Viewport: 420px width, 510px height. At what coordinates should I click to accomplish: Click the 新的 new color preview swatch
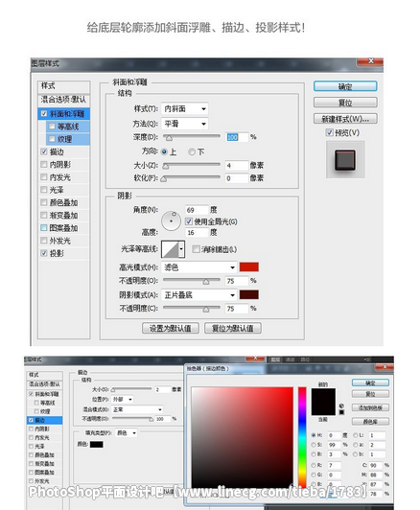coord(323,395)
